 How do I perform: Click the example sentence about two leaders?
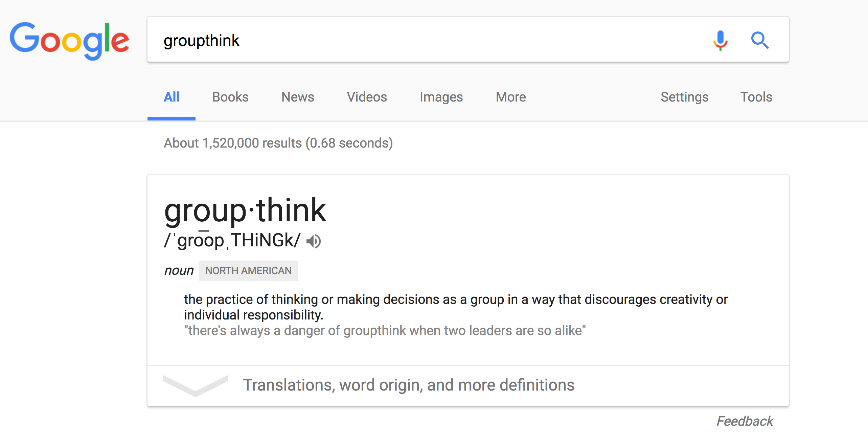pyautogui.click(x=385, y=331)
